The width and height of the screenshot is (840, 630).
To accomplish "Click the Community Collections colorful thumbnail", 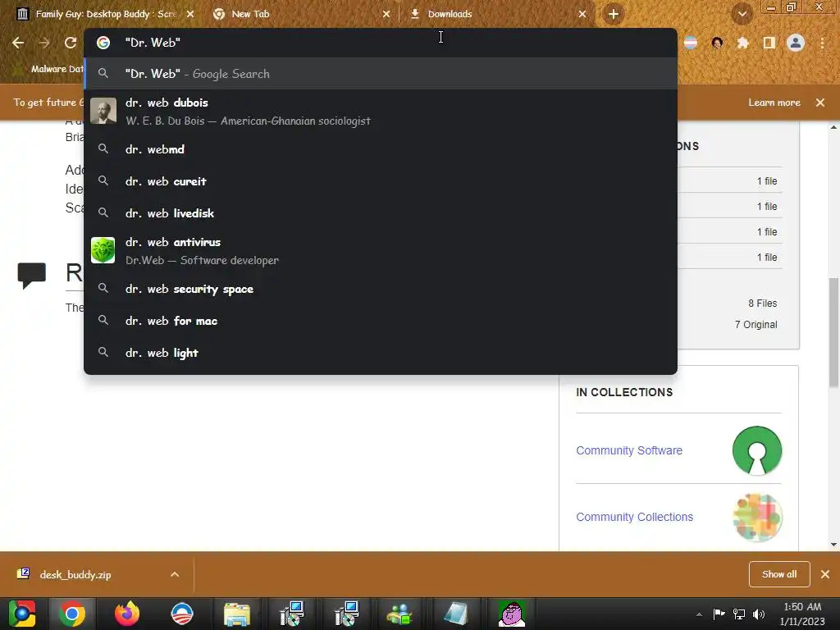I will point(757,518).
